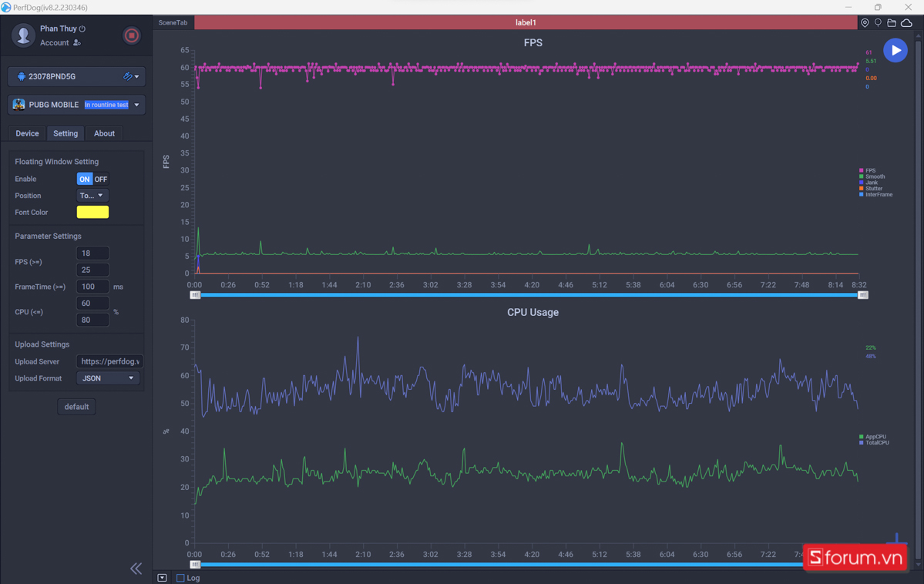Click the default reset button
This screenshot has height=584, width=924.
(76, 407)
